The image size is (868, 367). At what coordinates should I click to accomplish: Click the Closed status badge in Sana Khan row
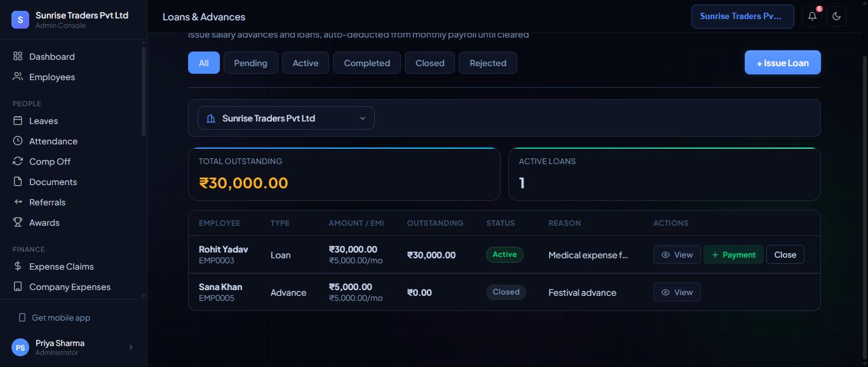(x=506, y=292)
